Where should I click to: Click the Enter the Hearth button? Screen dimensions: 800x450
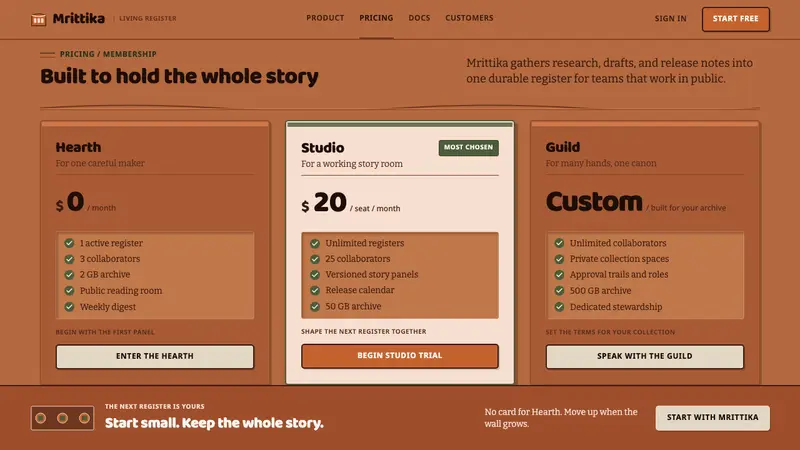tap(155, 356)
